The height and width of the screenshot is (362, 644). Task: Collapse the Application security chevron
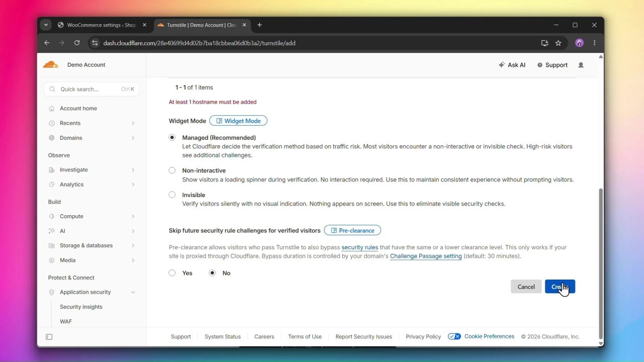[133, 292]
